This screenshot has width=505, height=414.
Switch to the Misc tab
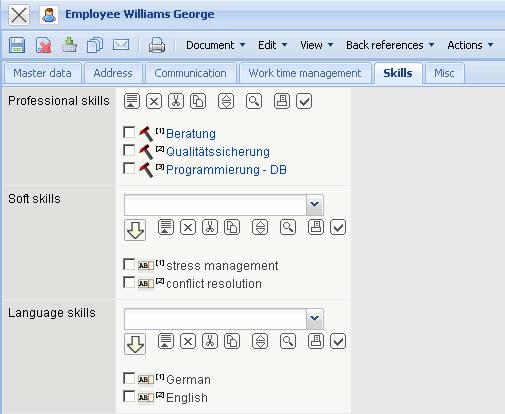coord(444,73)
